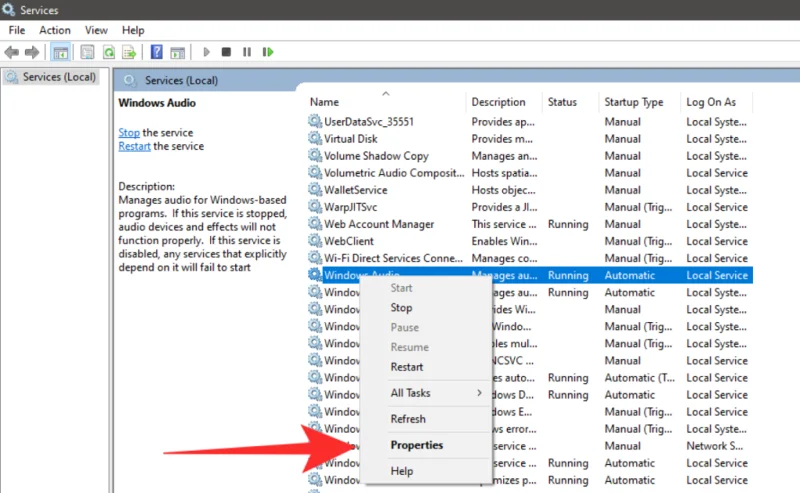Select Restart from the context menu

[407, 367]
